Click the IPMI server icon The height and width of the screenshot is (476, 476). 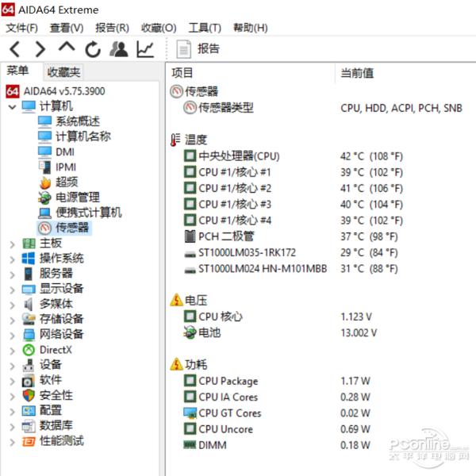pos(44,167)
